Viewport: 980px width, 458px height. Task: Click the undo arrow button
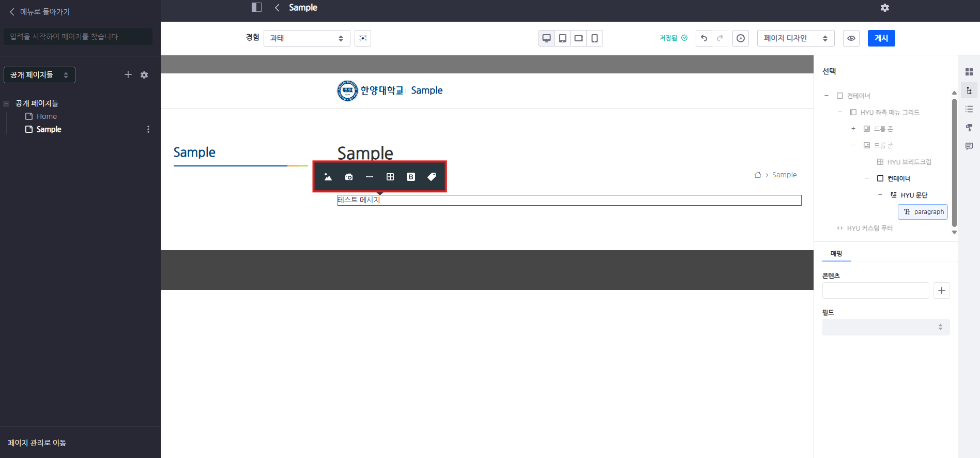click(x=703, y=38)
